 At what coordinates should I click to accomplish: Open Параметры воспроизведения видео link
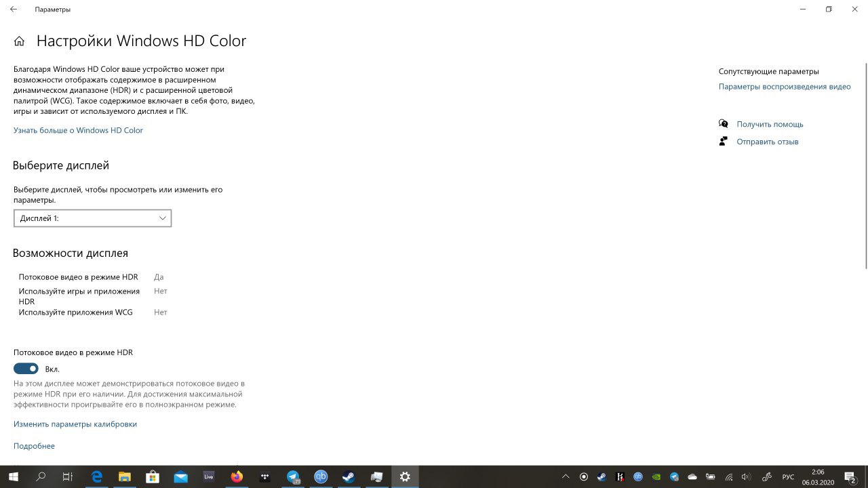point(785,87)
